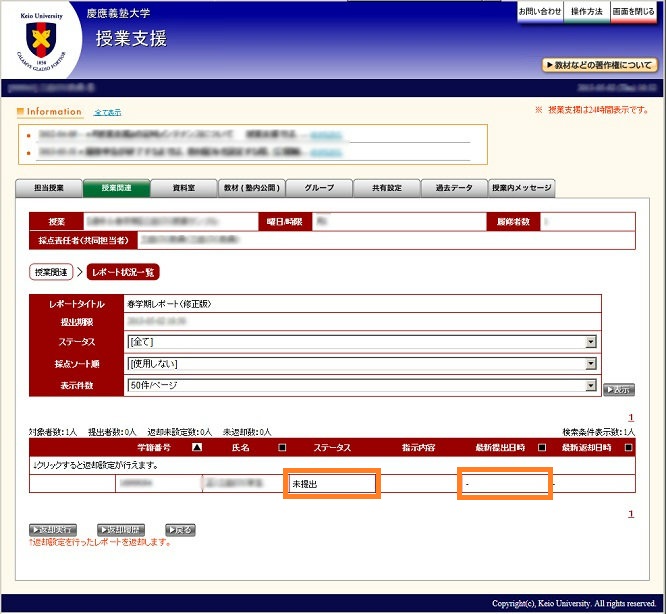Toggle the square box beside 最新提出日時 header

(x=542, y=448)
